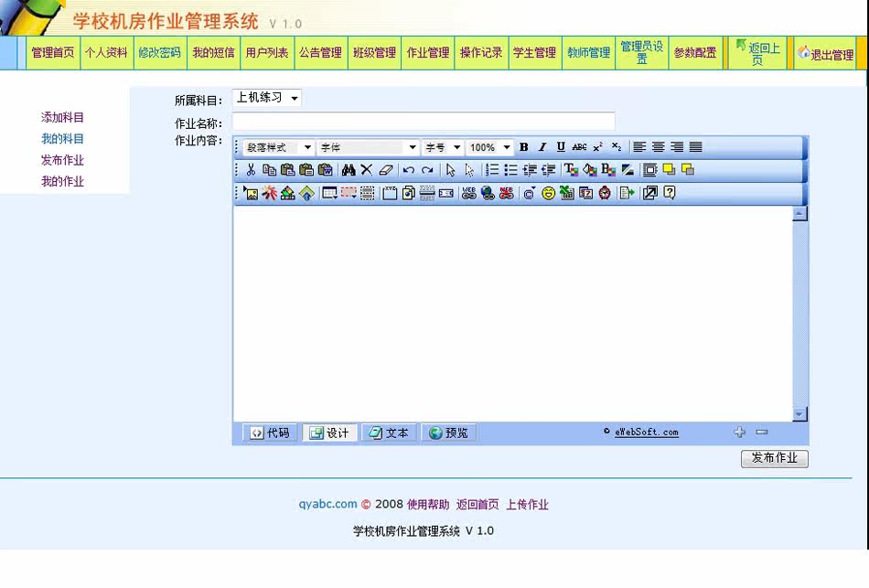Click the 添加科目 sidebar link
Viewport: 869px width, 588px height.
pos(62,117)
